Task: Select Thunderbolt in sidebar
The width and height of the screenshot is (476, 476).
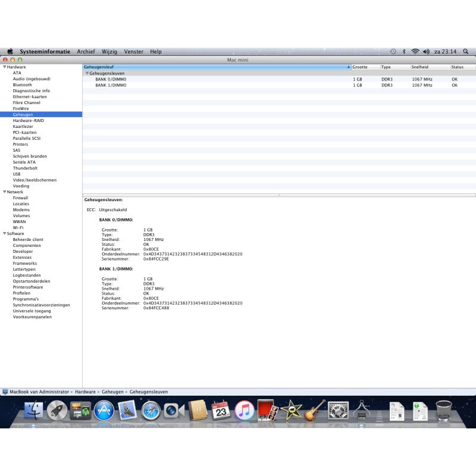Action: 25,168
